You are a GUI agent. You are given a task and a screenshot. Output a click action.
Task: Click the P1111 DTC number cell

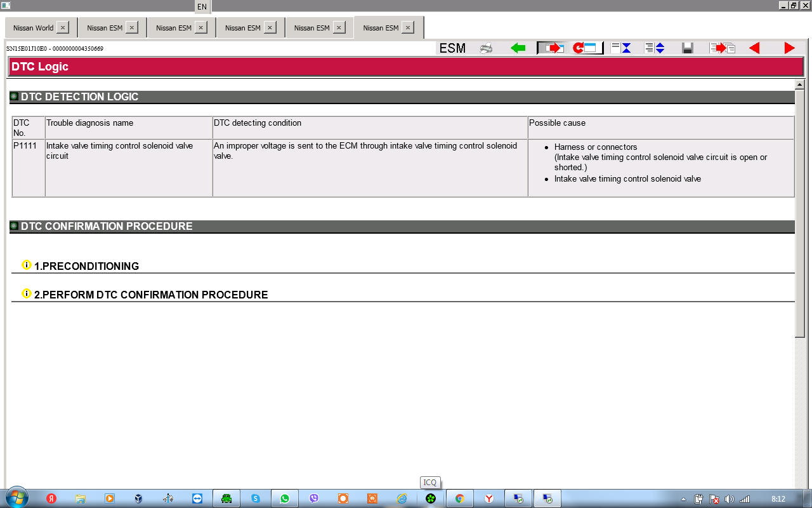click(29, 168)
